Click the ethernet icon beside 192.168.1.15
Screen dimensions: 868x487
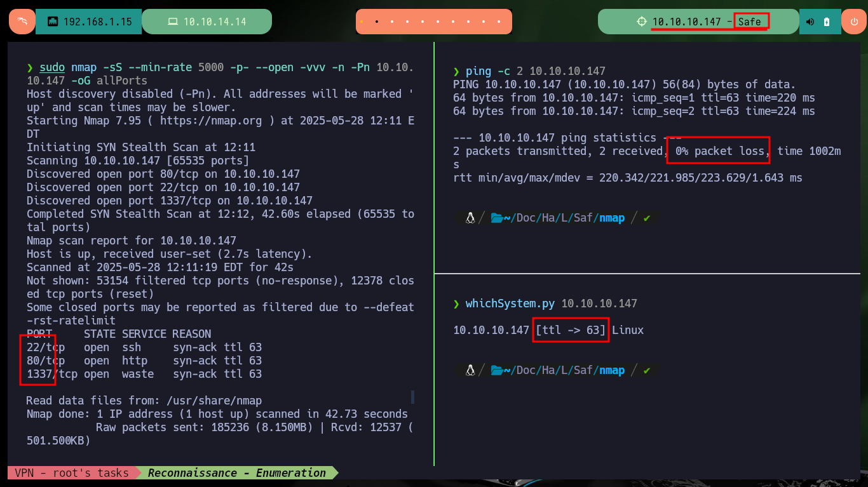tap(53, 22)
